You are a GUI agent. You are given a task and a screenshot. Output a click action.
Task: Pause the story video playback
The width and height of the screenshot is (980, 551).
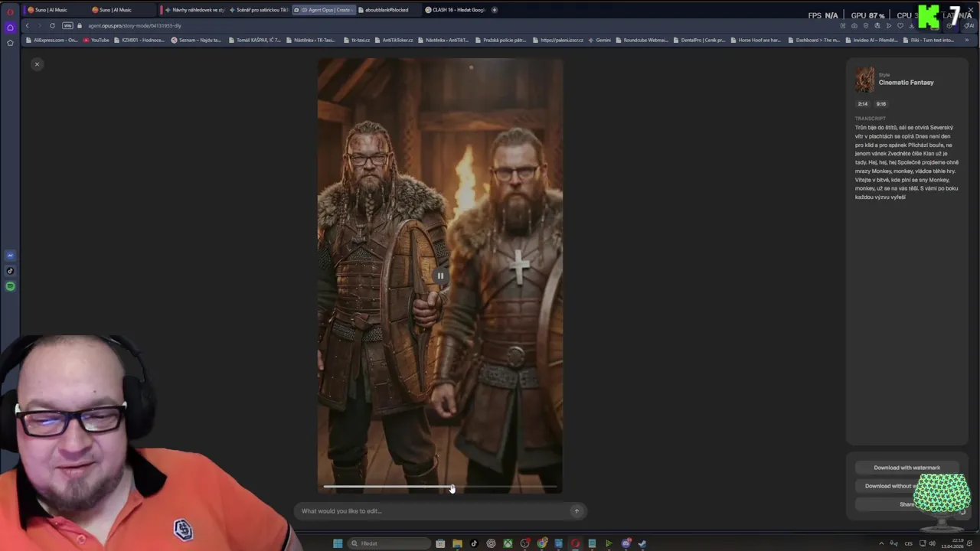[440, 275]
